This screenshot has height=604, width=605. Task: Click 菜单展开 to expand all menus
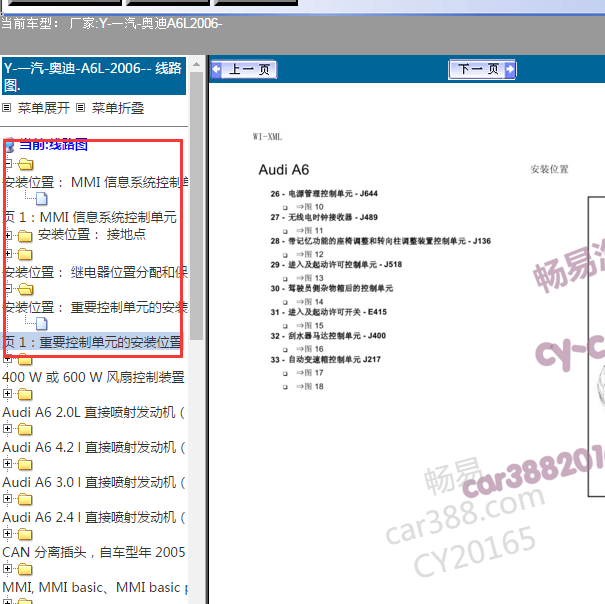44,108
